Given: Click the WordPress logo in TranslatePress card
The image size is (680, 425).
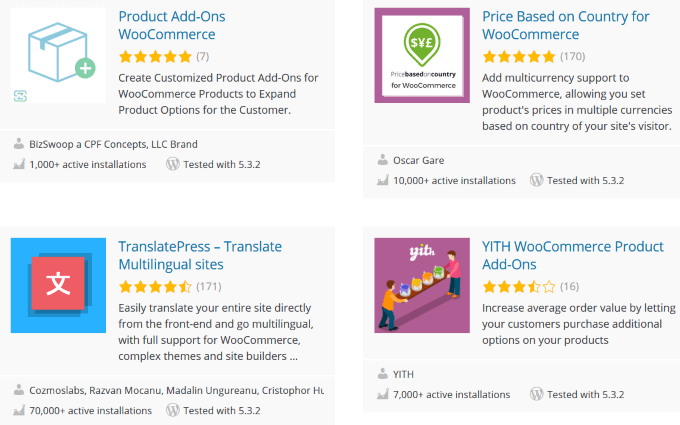Looking at the screenshot, I should [173, 410].
